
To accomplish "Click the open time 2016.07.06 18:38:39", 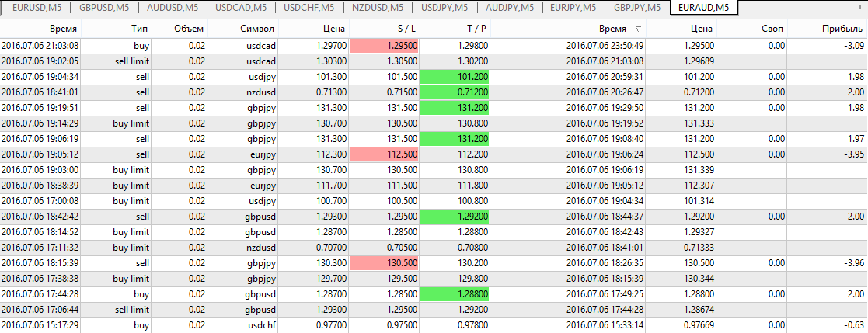I will (40, 186).
